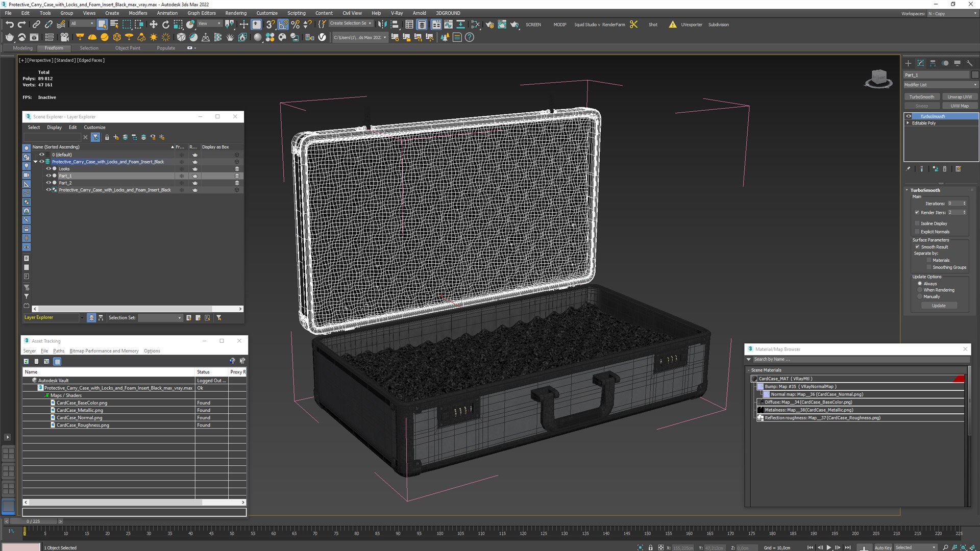
Task: Toggle Isoline Display checkbox
Action: (917, 223)
